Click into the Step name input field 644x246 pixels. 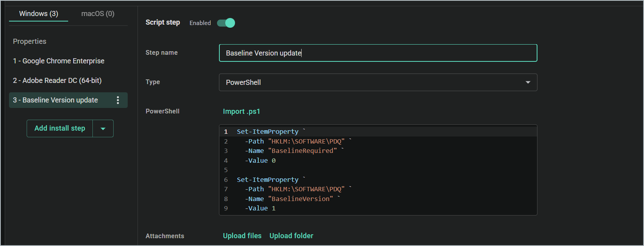(378, 53)
